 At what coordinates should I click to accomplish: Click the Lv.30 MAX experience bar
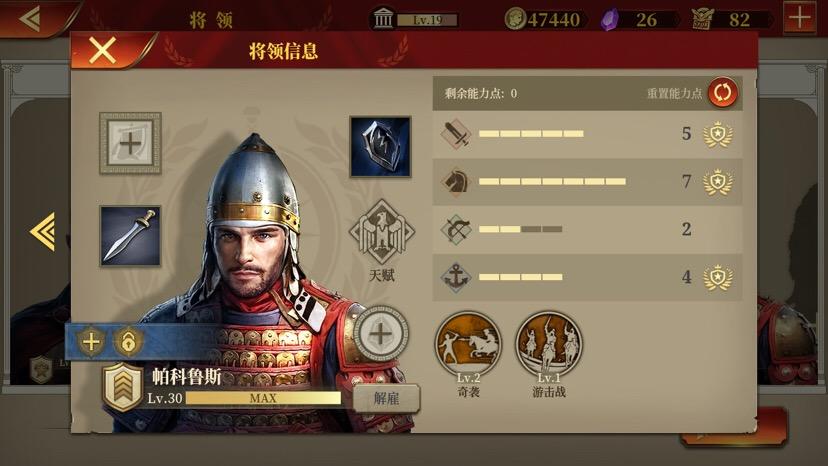[263, 398]
